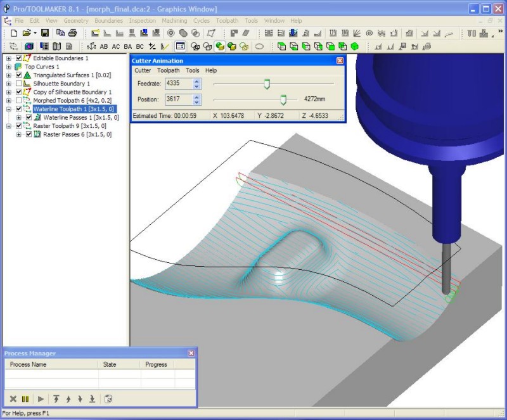
Task: Click the Progress column header
Action: (x=157, y=364)
